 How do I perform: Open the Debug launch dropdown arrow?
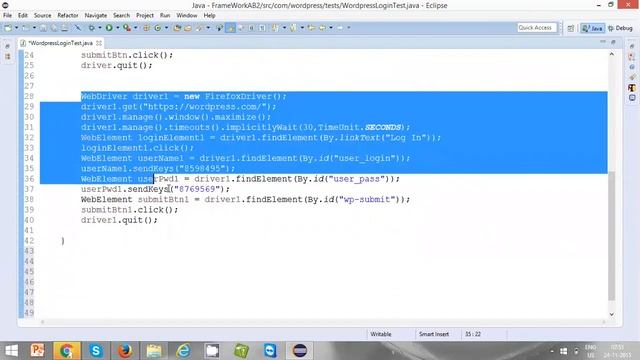tap(100, 28)
